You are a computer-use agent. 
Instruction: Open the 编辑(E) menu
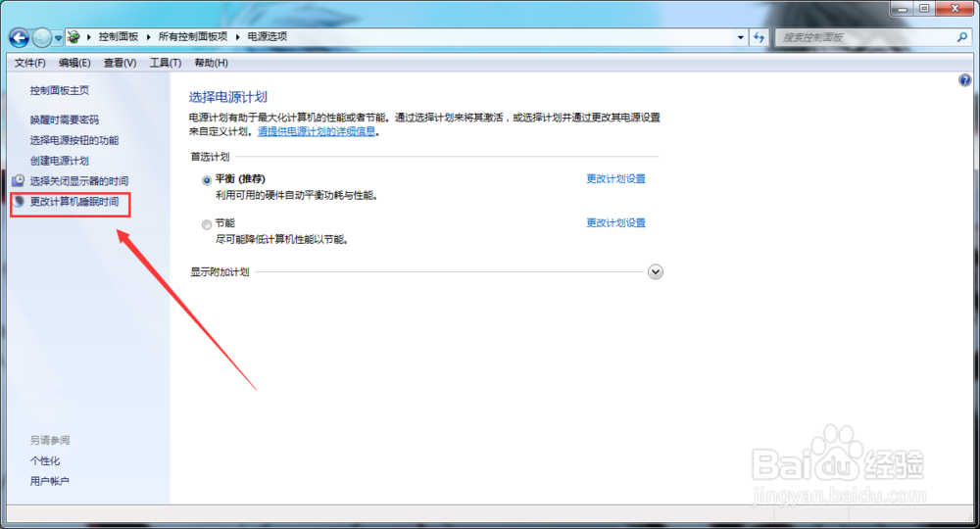[74, 63]
